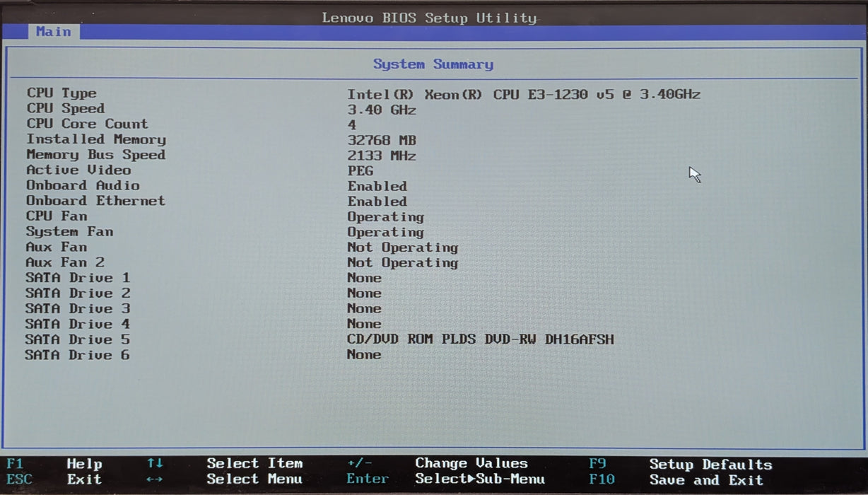Select the SATA Drive 3 label

click(x=78, y=309)
